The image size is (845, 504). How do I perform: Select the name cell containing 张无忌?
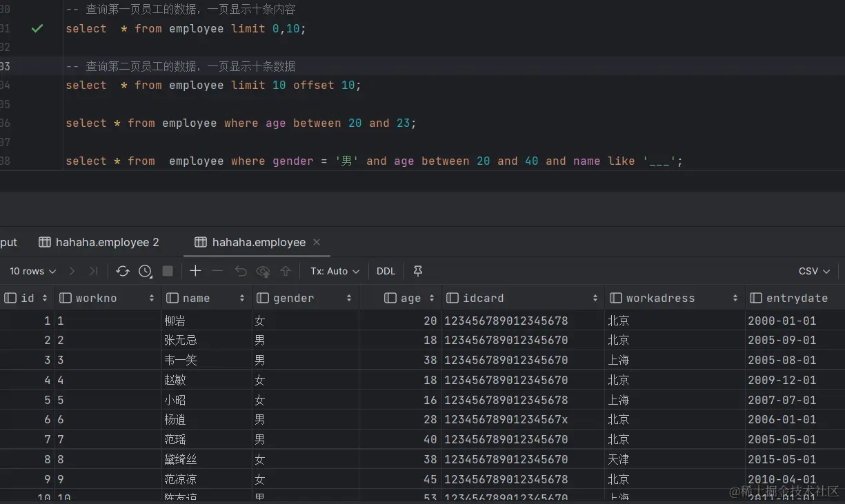coord(181,340)
